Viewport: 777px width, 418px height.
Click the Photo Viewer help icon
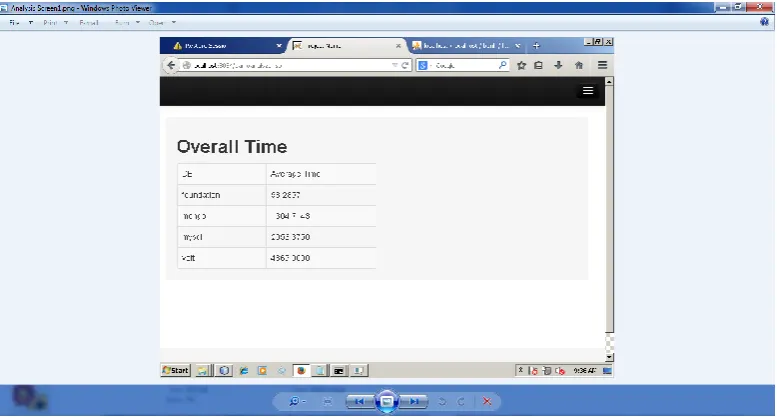click(765, 22)
